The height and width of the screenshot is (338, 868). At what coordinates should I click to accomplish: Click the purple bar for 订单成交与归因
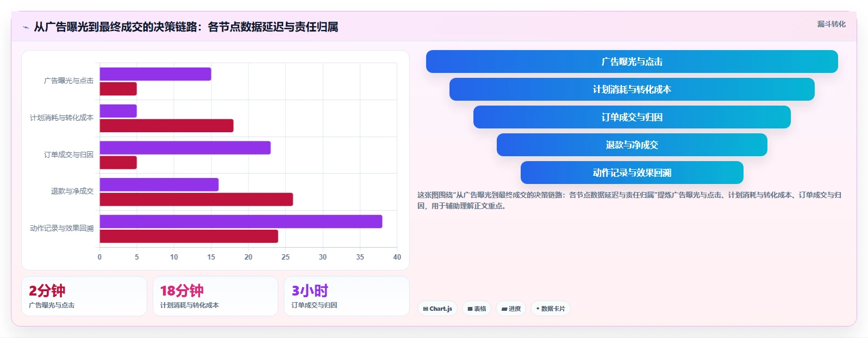point(185,148)
